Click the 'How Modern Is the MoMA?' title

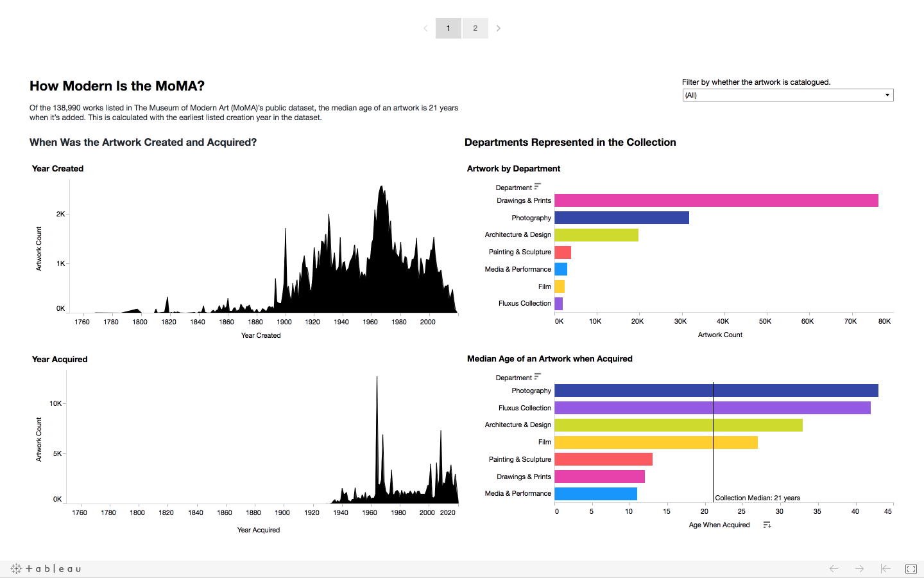117,86
